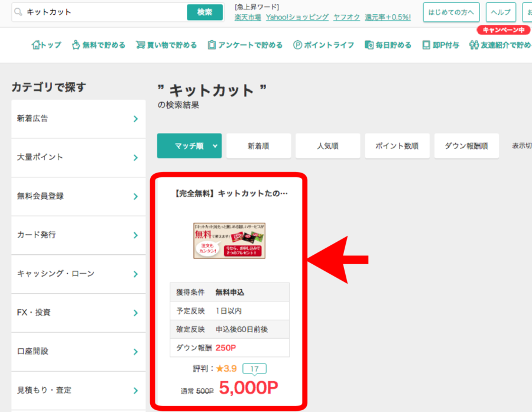
Task: Click the 5,000P reward amount
Action: point(248,388)
